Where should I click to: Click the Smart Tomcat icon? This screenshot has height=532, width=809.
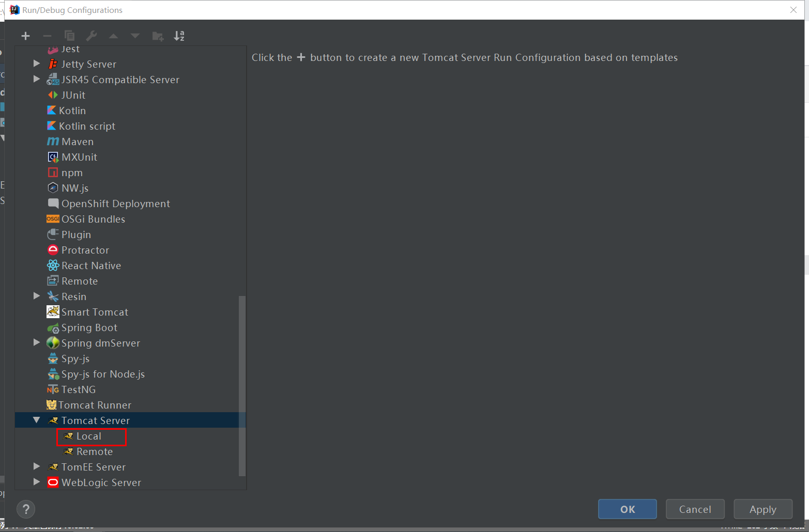53,311
